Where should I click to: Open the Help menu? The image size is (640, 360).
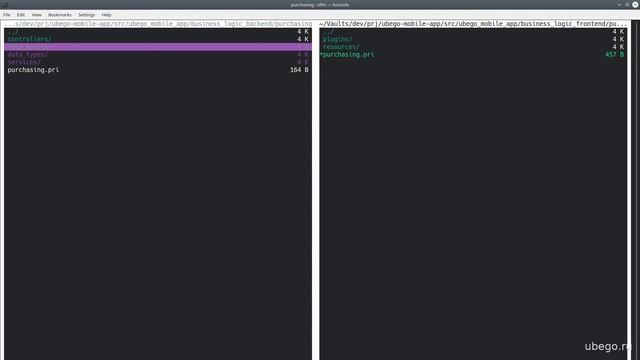[x=106, y=15]
